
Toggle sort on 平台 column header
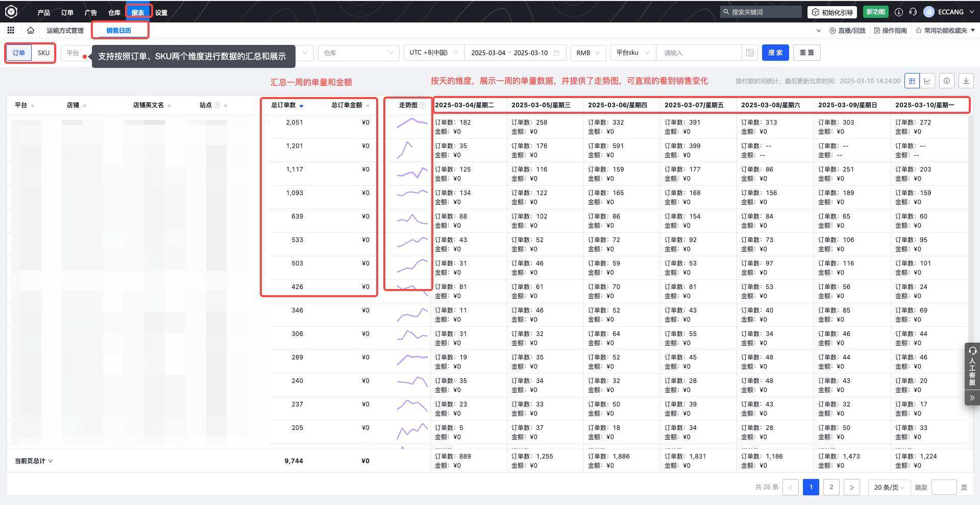click(33, 105)
